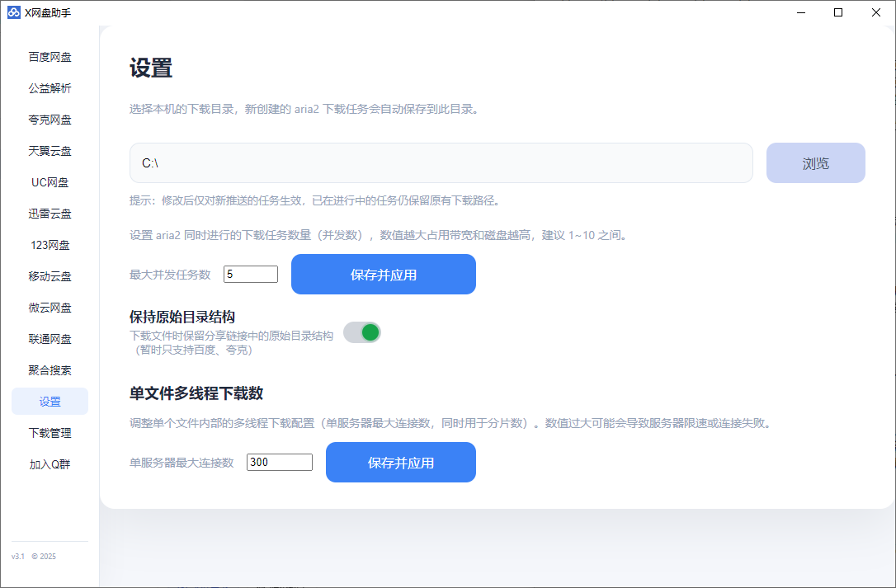Open the 聚合搜索 search page
Screen dimensions: 896x588
click(50, 370)
